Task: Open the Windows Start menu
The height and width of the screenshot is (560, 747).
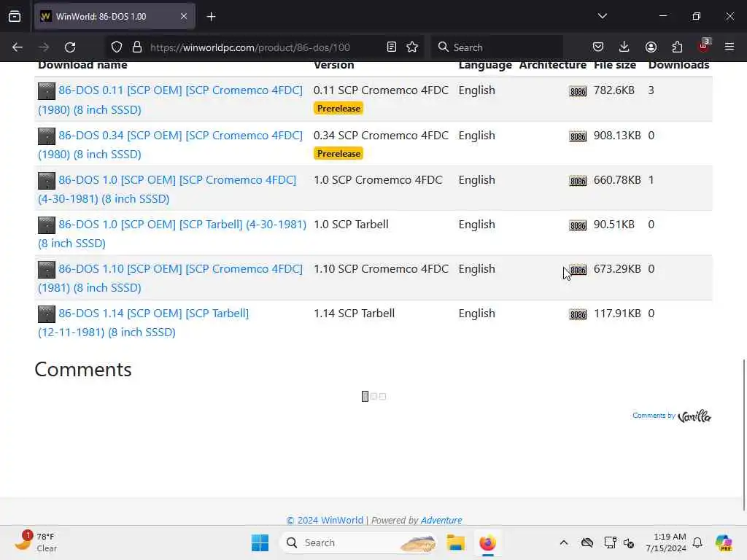Action: pos(260,542)
